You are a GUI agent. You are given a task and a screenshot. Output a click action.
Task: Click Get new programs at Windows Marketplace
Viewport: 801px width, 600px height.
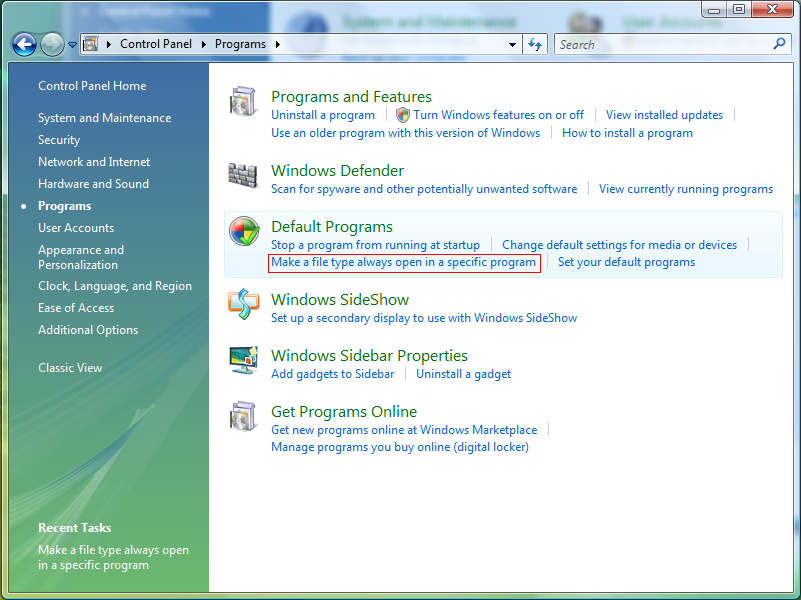click(x=404, y=430)
